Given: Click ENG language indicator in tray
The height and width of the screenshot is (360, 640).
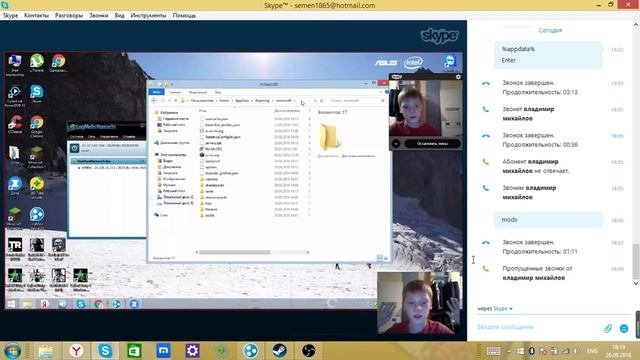Looking at the screenshot, I should 592,351.
